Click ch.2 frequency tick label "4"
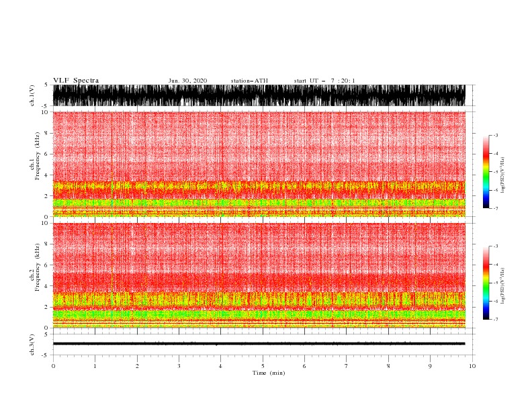 tap(46, 286)
